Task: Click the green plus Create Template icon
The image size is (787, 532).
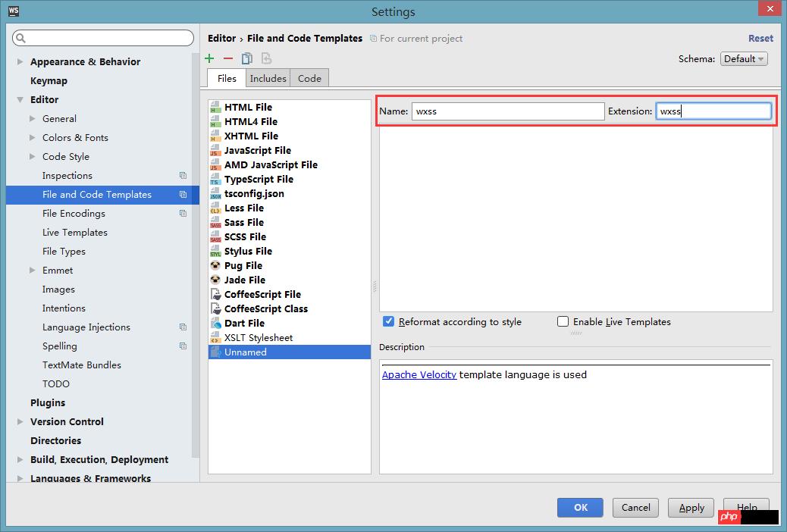Action: 209,58
